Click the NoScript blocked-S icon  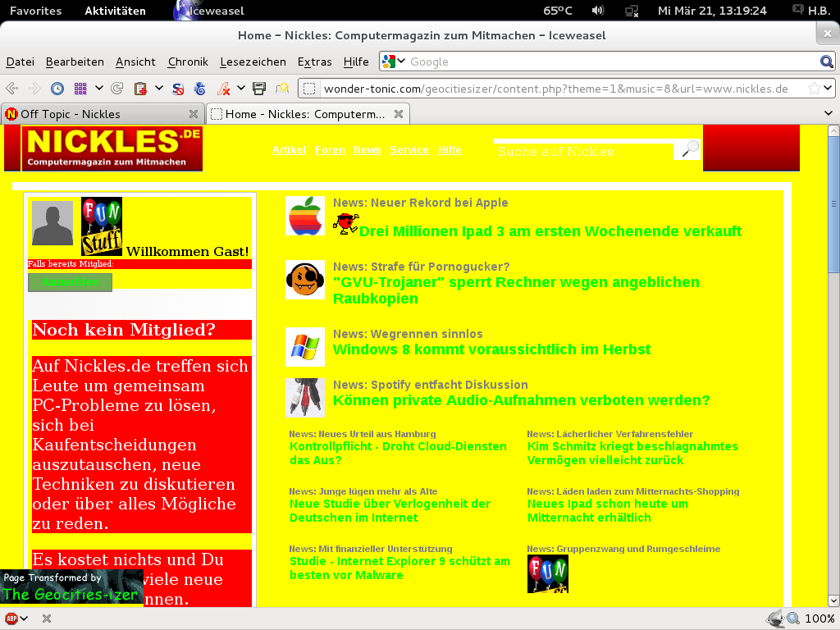pos(178,89)
